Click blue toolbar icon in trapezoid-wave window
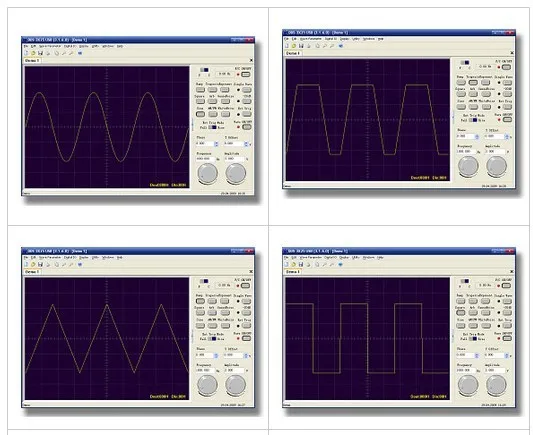This screenshot has height=435, width=533. 341,46
